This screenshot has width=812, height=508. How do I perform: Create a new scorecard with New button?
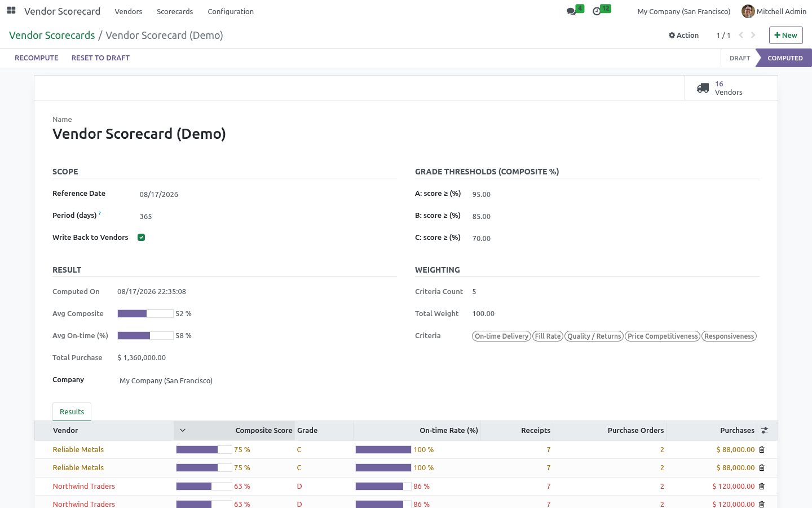coord(785,35)
